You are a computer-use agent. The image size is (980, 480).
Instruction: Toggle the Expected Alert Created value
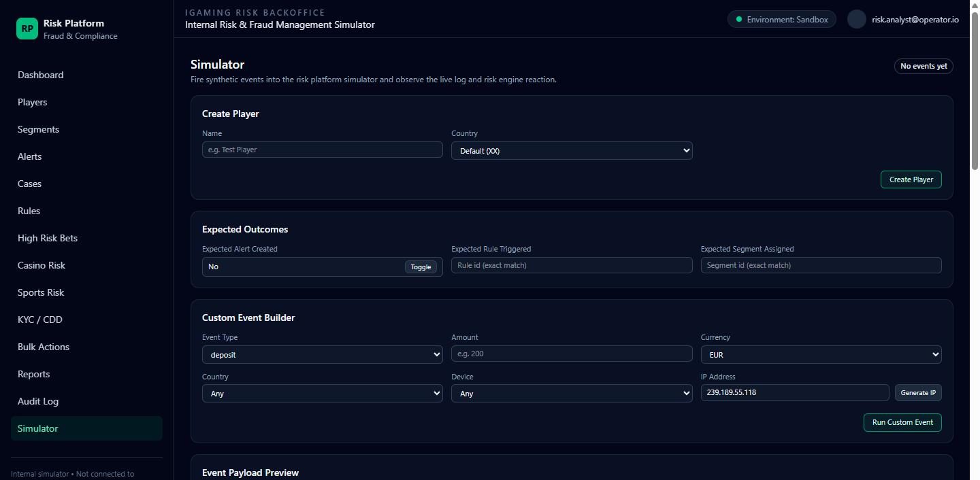coord(421,267)
